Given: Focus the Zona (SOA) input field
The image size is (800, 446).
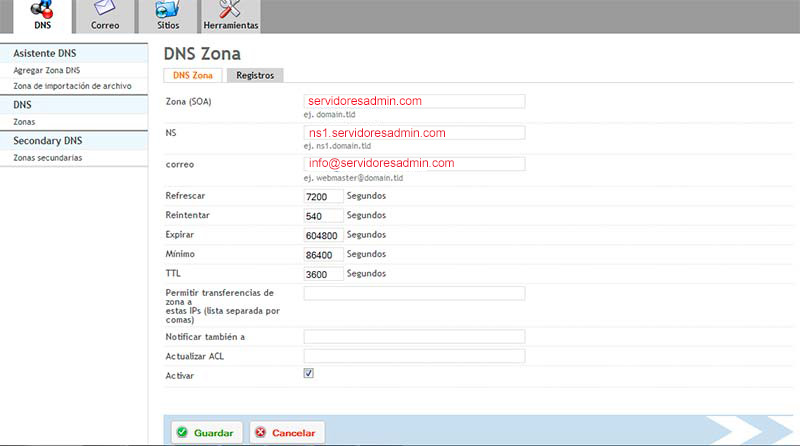Looking at the screenshot, I should tap(414, 101).
